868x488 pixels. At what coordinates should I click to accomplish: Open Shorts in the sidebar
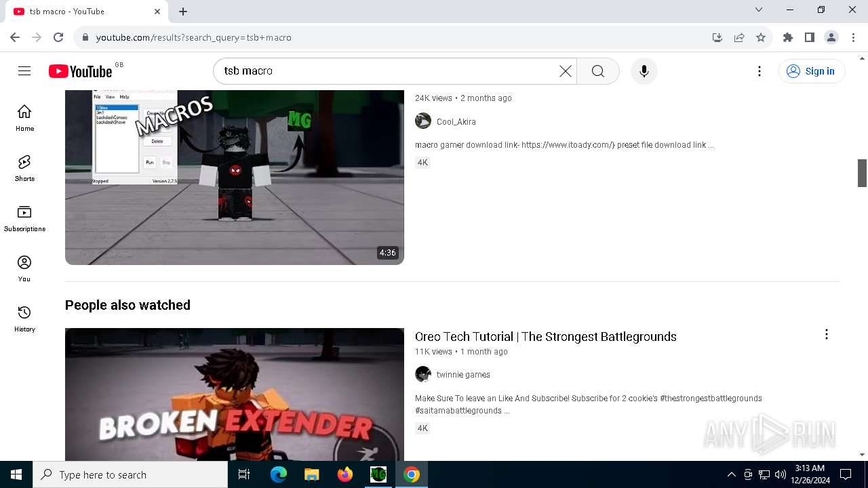tap(24, 168)
